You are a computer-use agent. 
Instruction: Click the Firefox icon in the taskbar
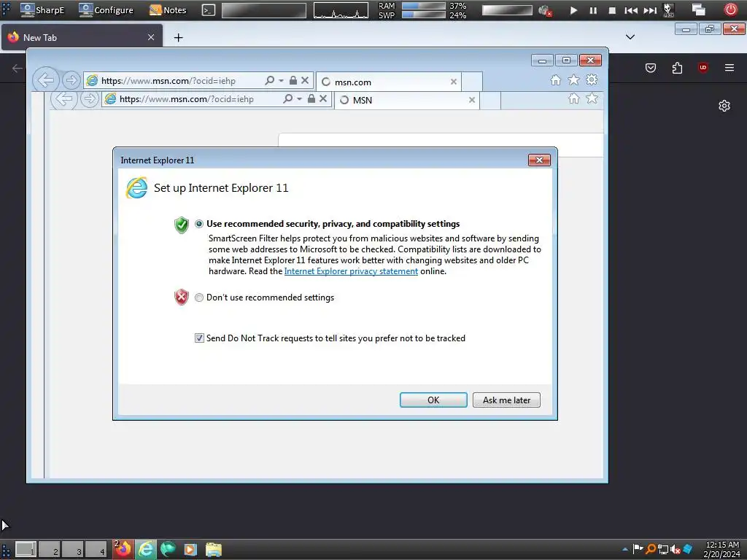(x=123, y=550)
